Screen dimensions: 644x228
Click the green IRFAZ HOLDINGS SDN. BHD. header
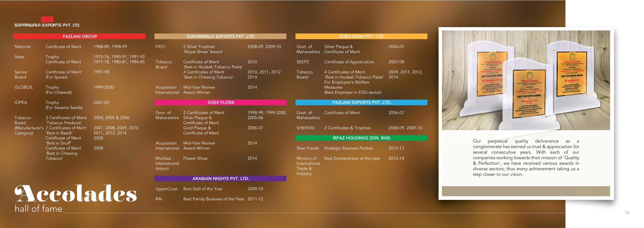pos(361,138)
